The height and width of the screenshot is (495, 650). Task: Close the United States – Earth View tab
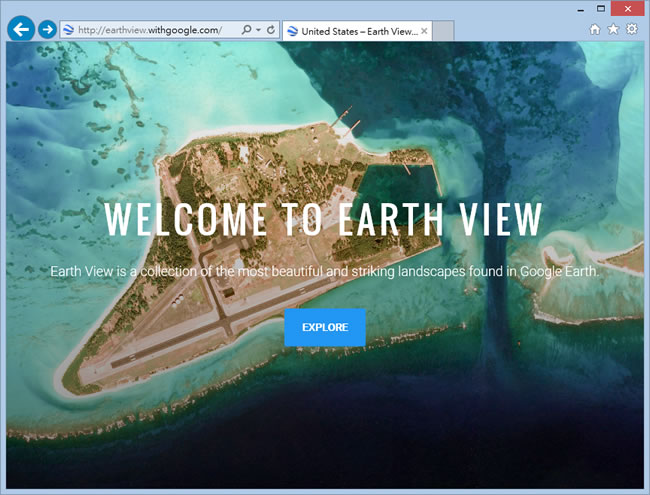[424, 31]
